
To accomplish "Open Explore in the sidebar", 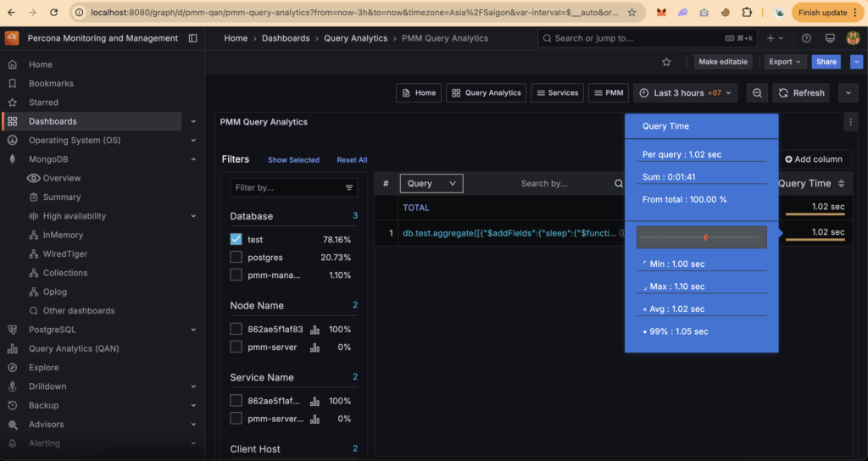I will tap(44, 368).
